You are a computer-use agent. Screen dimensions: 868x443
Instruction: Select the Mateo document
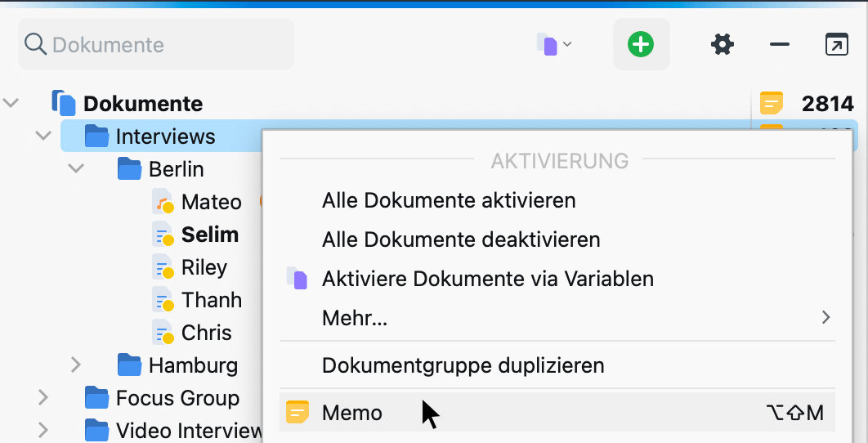[212, 202]
